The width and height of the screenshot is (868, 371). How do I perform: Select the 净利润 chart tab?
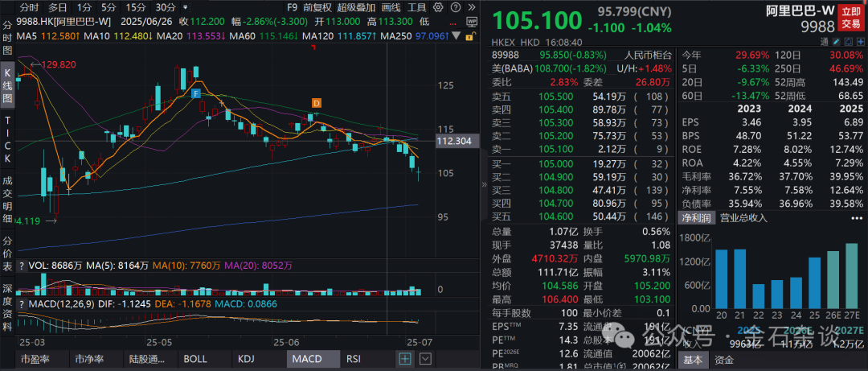click(x=696, y=218)
